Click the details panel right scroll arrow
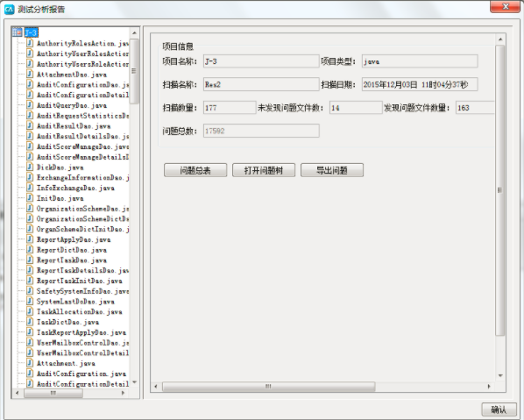Image resolution: width=524 pixels, height=420 pixels. [489, 386]
